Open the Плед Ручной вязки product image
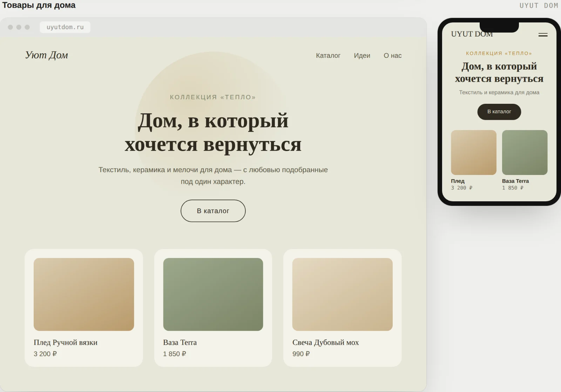 tap(84, 295)
